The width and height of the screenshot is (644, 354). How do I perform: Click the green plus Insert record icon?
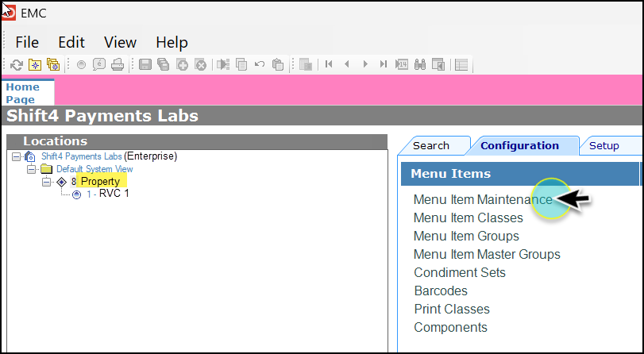click(x=182, y=64)
